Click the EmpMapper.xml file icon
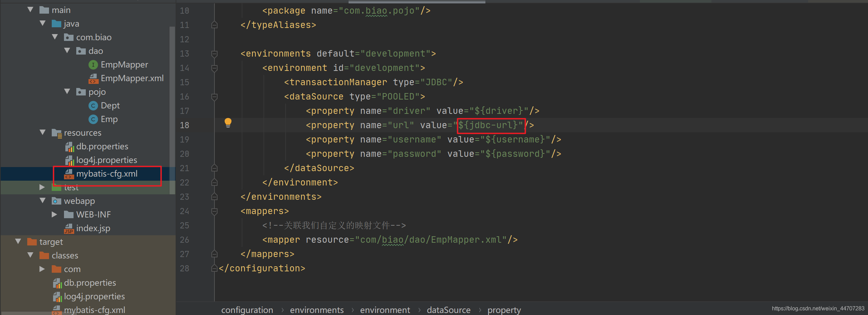 (93, 79)
